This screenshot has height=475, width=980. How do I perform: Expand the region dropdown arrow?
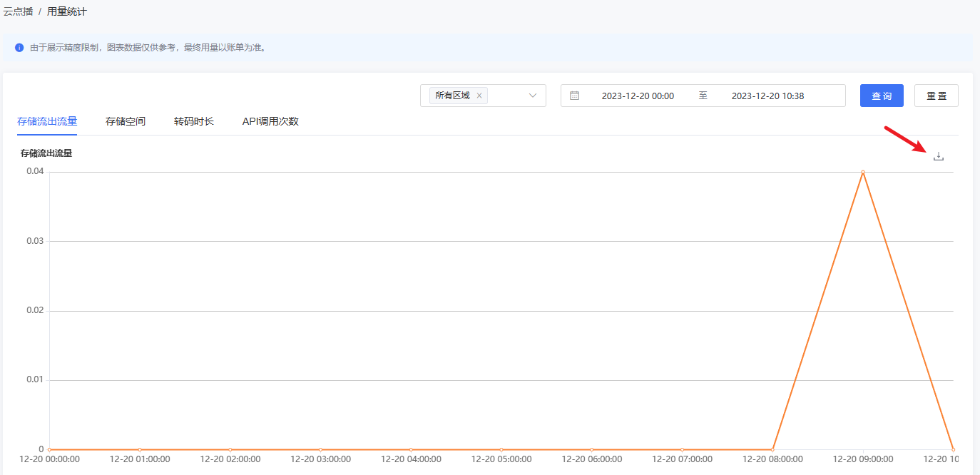tap(532, 96)
